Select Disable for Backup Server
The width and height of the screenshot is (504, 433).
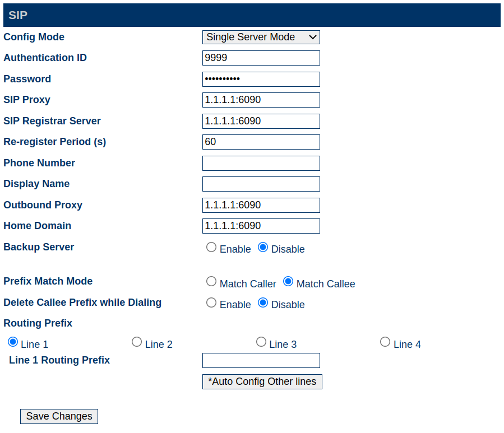(x=263, y=248)
